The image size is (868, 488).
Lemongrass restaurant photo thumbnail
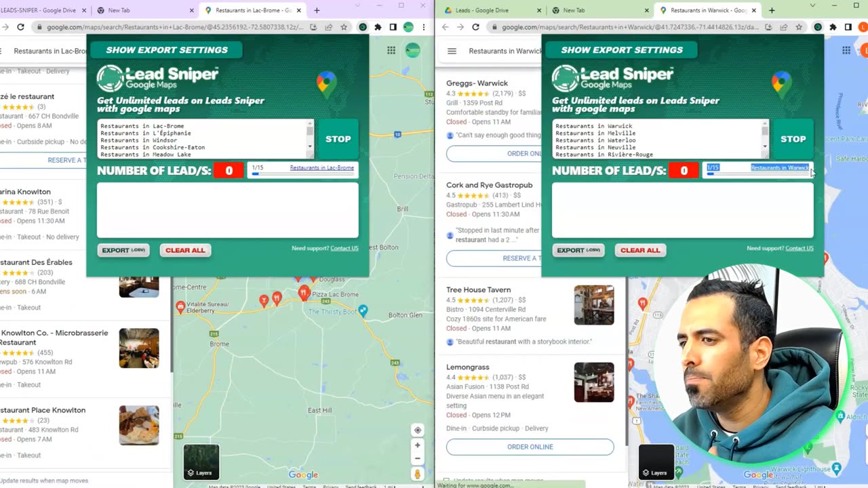(x=594, y=382)
